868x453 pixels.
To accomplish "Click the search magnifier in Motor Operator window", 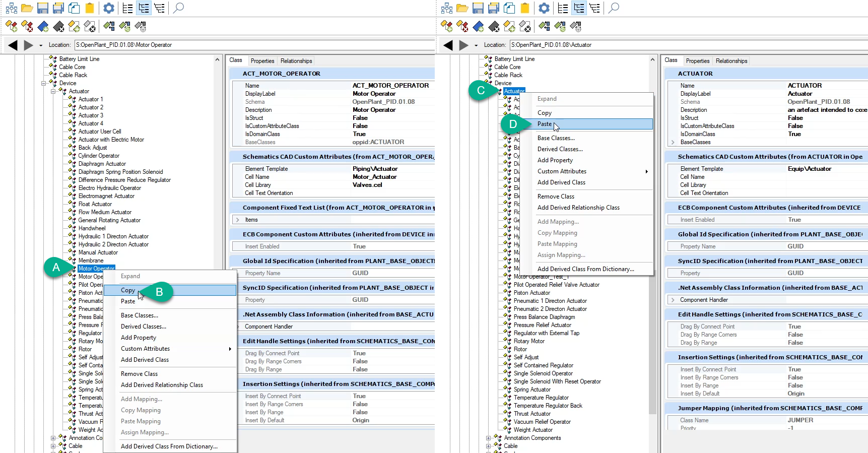I will point(178,8).
